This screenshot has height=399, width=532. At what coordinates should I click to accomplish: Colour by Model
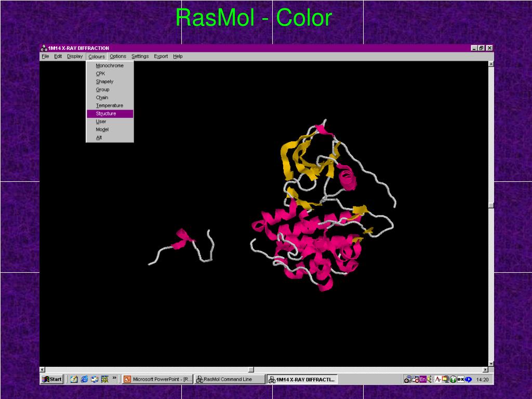coord(110,129)
